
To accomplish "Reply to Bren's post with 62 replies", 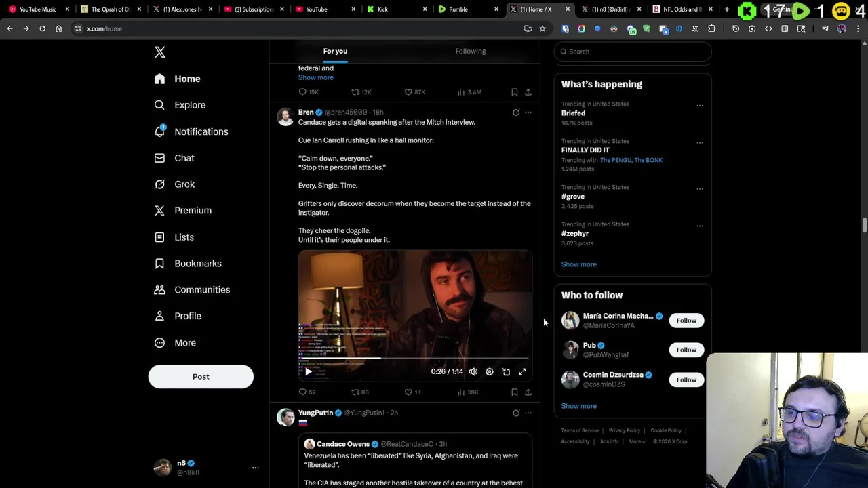I will [x=307, y=392].
